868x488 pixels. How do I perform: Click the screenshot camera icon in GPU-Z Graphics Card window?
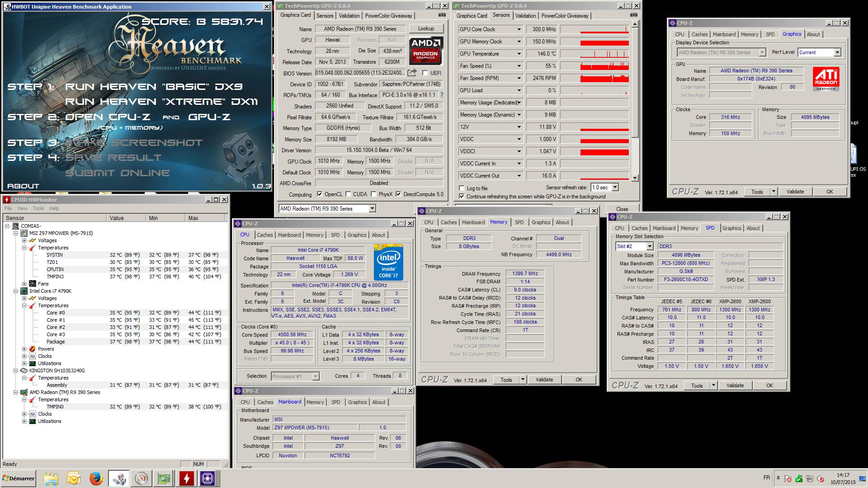click(x=442, y=15)
